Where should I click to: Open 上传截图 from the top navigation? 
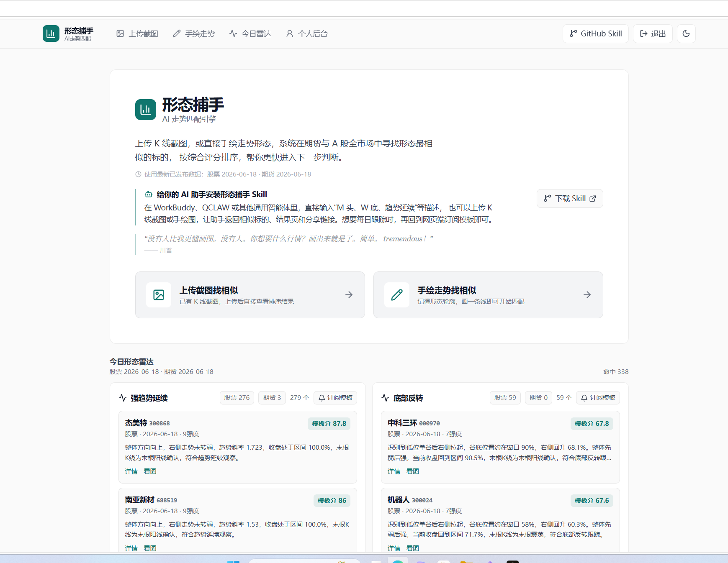click(x=137, y=33)
